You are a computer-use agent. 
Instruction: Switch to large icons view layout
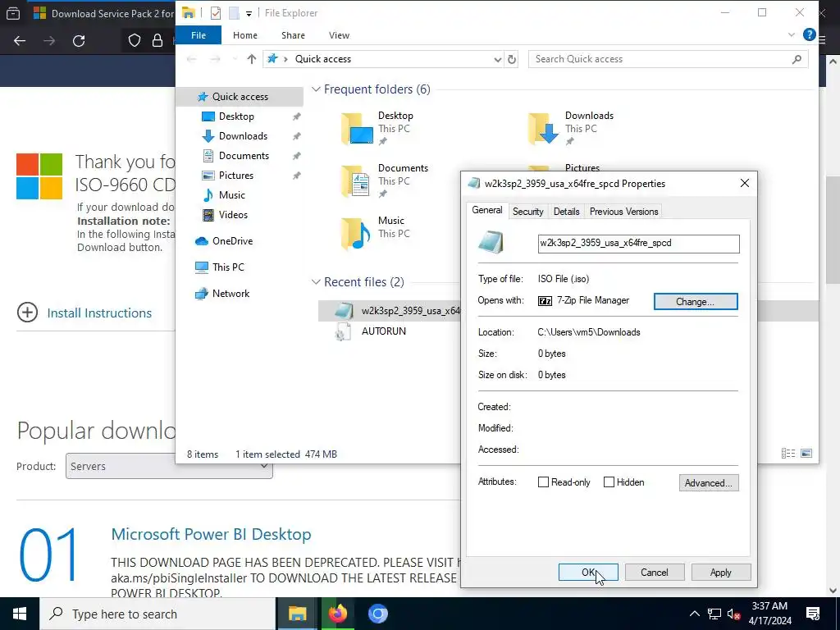pos(806,454)
